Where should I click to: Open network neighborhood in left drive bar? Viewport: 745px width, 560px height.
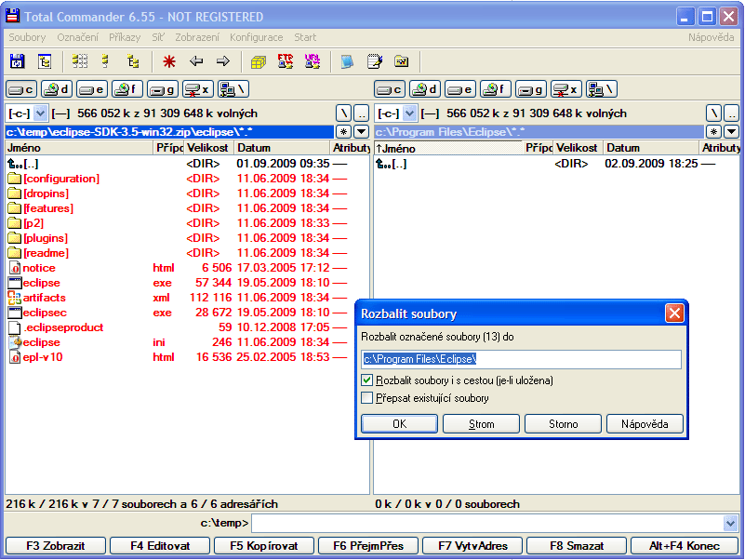click(233, 89)
